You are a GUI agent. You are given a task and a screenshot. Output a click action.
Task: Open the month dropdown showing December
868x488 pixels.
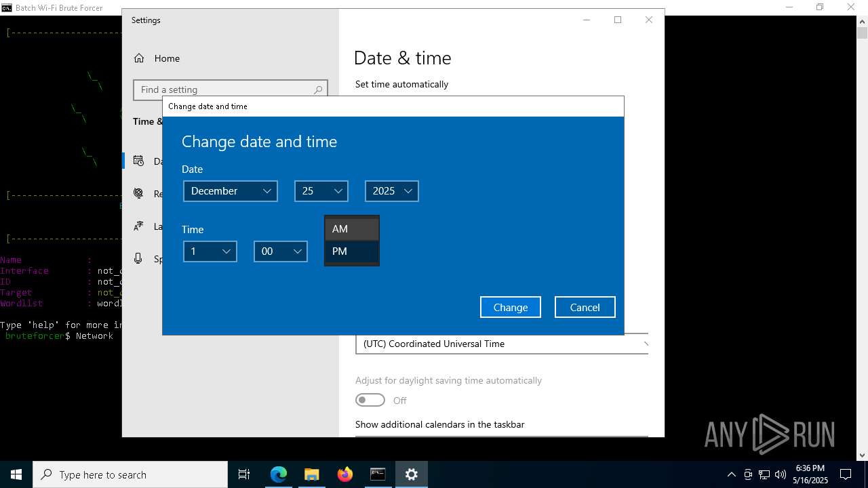pos(231,191)
